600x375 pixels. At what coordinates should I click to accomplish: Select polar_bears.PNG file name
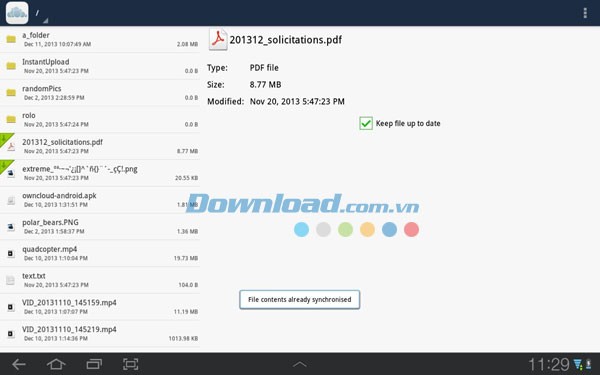(50, 223)
